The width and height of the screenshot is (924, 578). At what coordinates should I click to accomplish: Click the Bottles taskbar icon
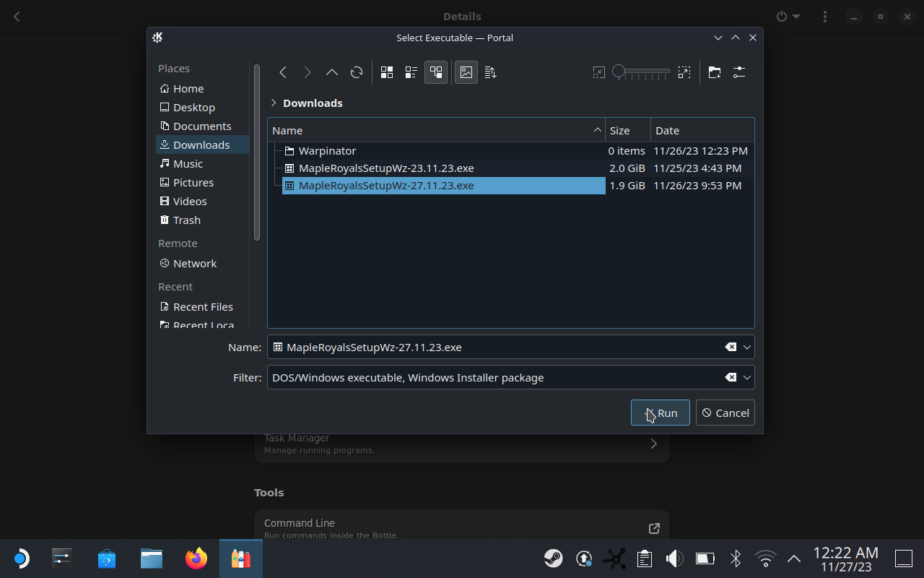tap(241, 558)
